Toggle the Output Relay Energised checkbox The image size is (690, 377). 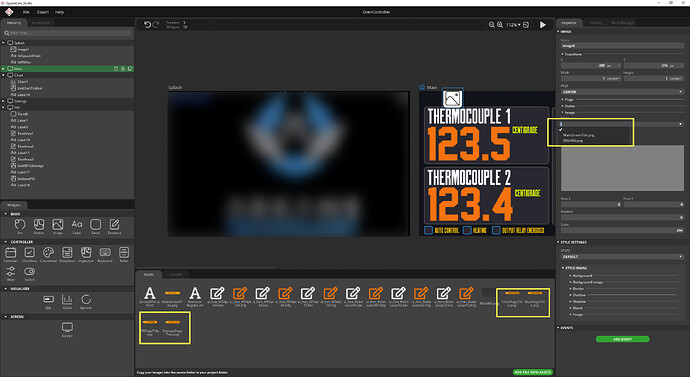coord(496,230)
